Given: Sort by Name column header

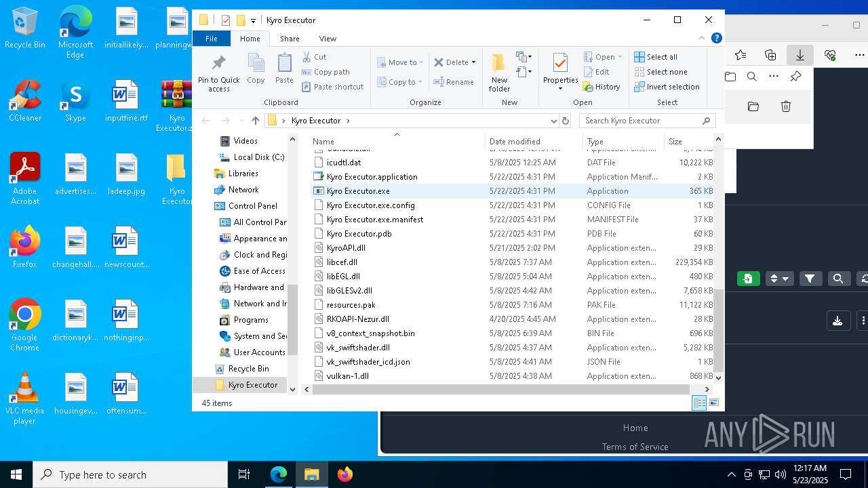Looking at the screenshot, I should tap(397, 141).
